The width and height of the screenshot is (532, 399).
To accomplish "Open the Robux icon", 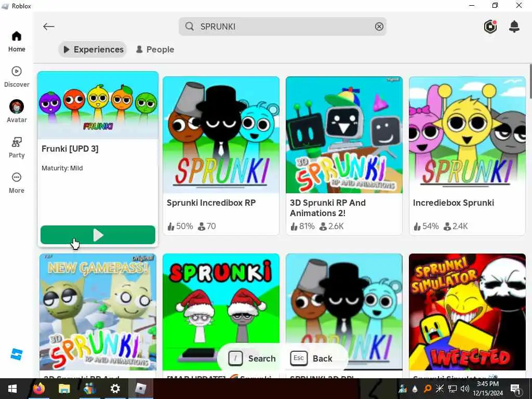I will (x=490, y=26).
